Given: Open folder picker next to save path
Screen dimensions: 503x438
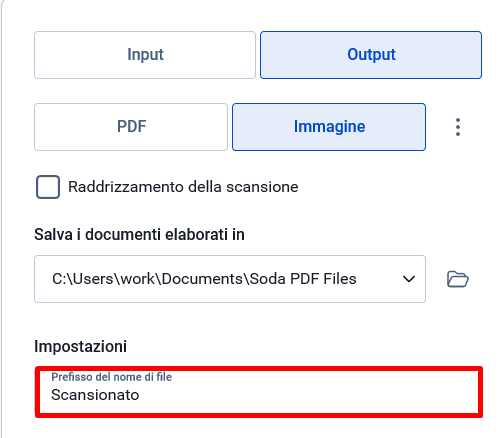Looking at the screenshot, I should [458, 279].
